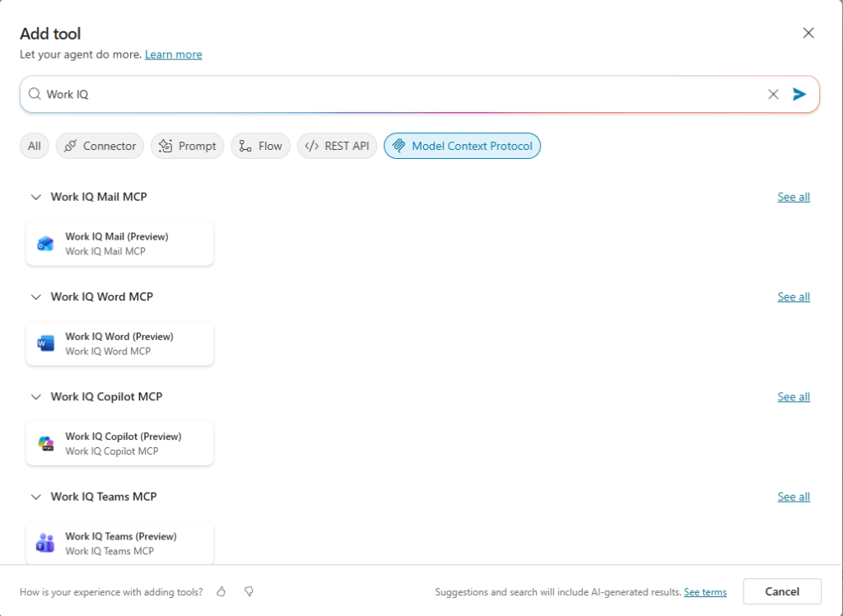Click 'How is your experience with adding tools?' text
843x616 pixels.
[111, 592]
